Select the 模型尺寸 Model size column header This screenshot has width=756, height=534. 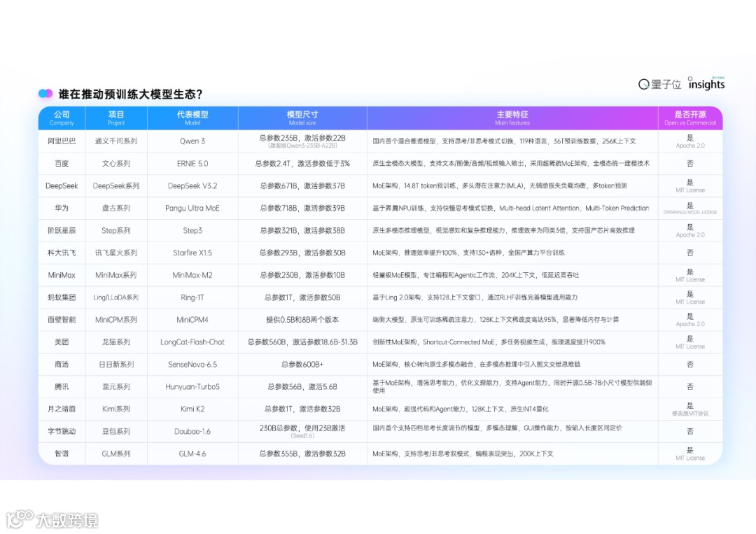point(302,118)
